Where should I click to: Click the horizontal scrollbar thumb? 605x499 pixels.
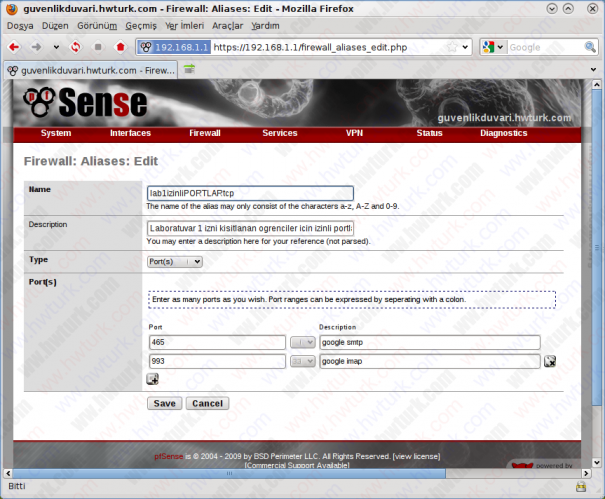(229, 473)
